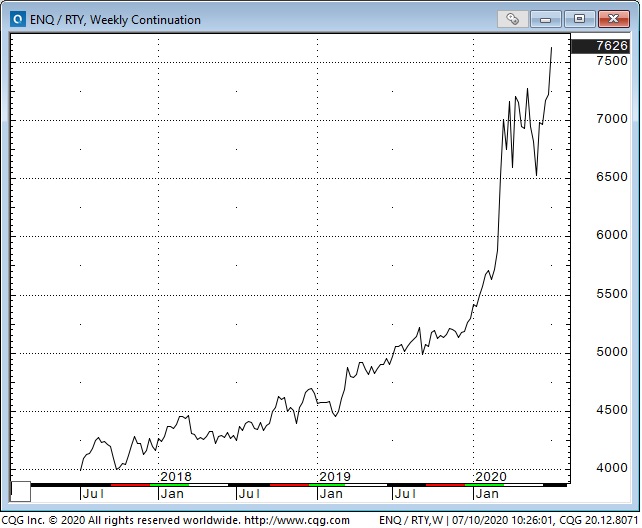
Task: Minimize the ENQ / RTY chart window
Action: [545, 19]
